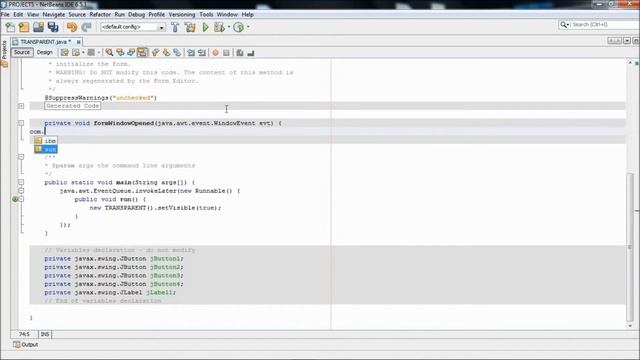This screenshot has height=360, width=640.
Task: Click the Build Main Project hammer icon
Action: coord(175,27)
